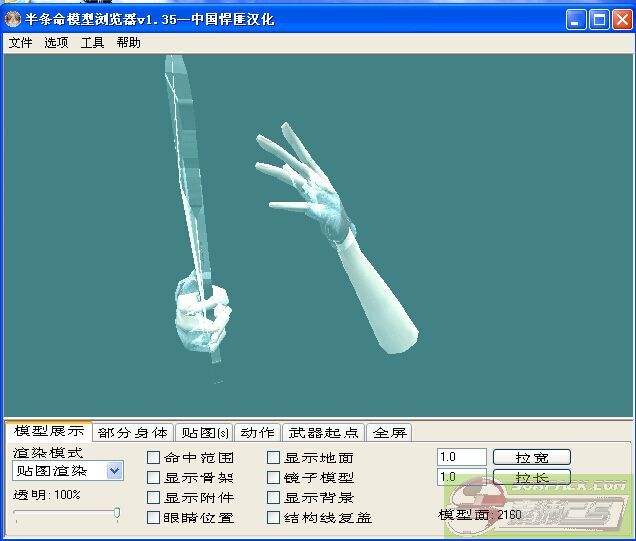The image size is (636, 541).
Task: Enable the 显示骨架 checkbox
Action: (x=153, y=478)
